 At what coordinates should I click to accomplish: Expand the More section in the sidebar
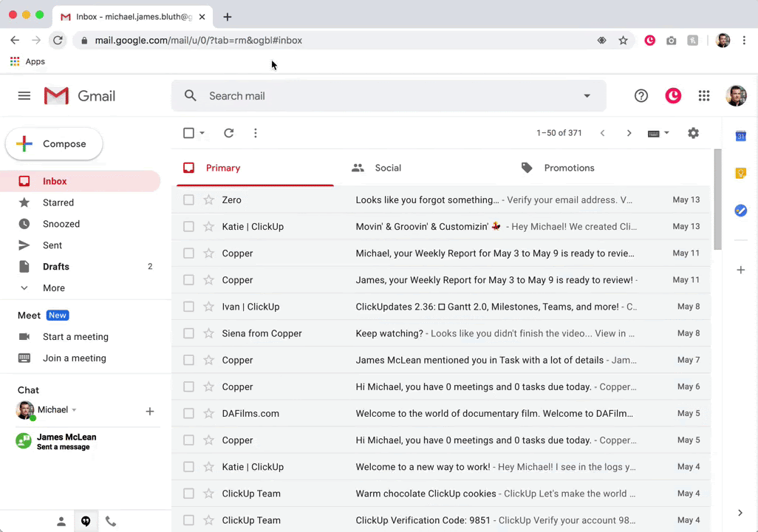click(53, 288)
